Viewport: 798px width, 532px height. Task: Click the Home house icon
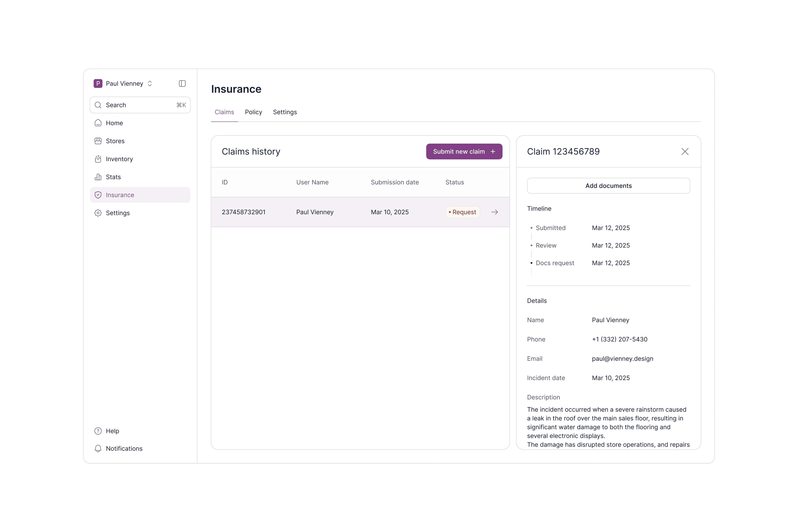point(98,123)
